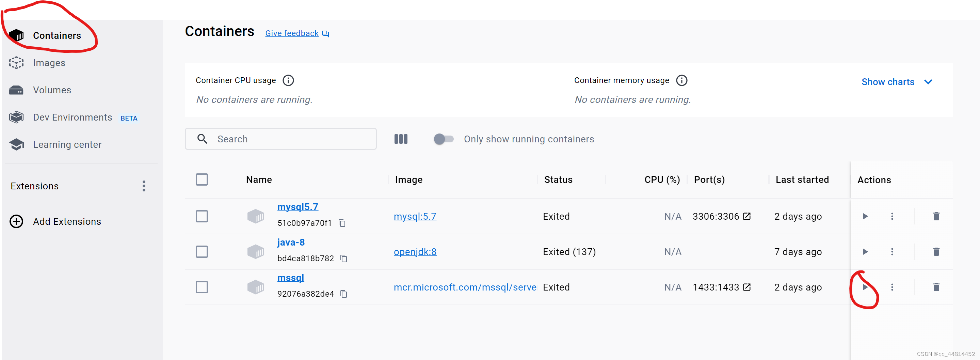The height and width of the screenshot is (360, 980).
Task: Open the mssql container details
Action: (291, 278)
